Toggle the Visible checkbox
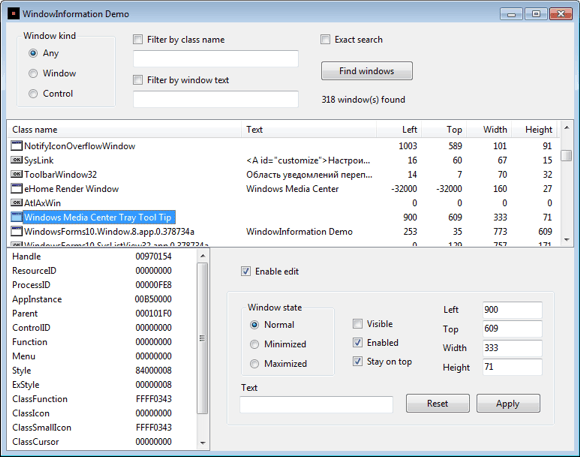Screen dimensions: 580x457 357,324
